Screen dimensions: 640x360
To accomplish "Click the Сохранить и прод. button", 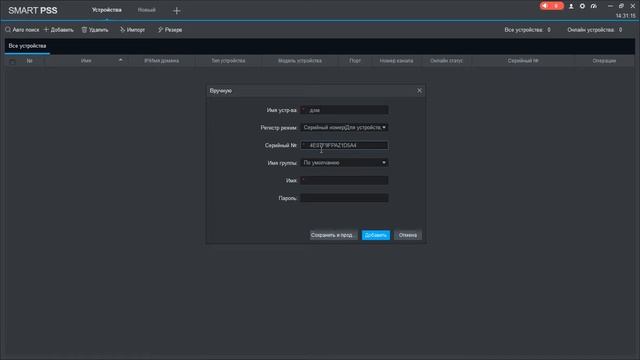I will [x=333, y=235].
